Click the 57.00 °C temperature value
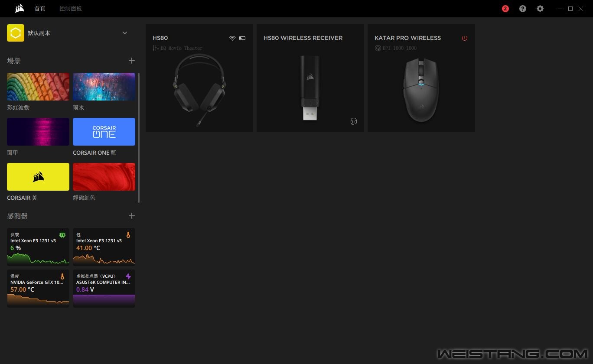Viewport: 593px width, 364px height. tap(22, 289)
